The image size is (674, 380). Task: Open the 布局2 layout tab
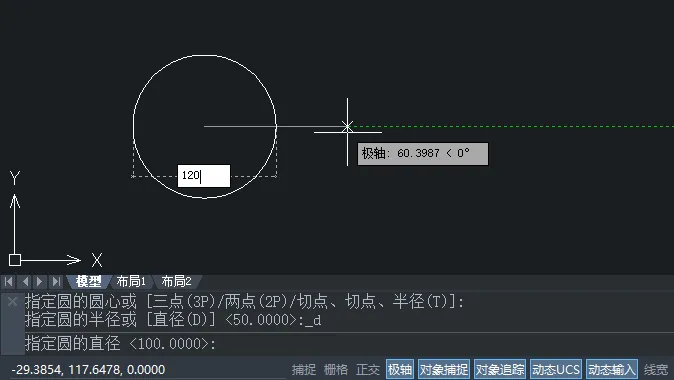176,282
